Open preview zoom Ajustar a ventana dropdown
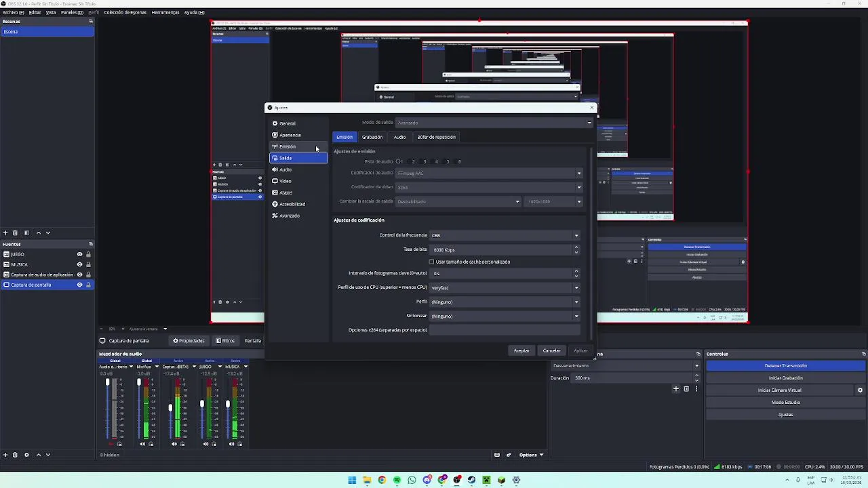868x488 pixels. point(147,329)
